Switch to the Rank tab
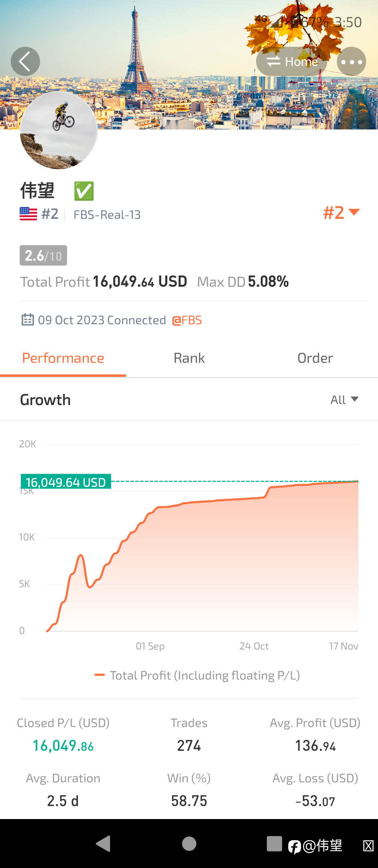 pyautogui.click(x=189, y=358)
